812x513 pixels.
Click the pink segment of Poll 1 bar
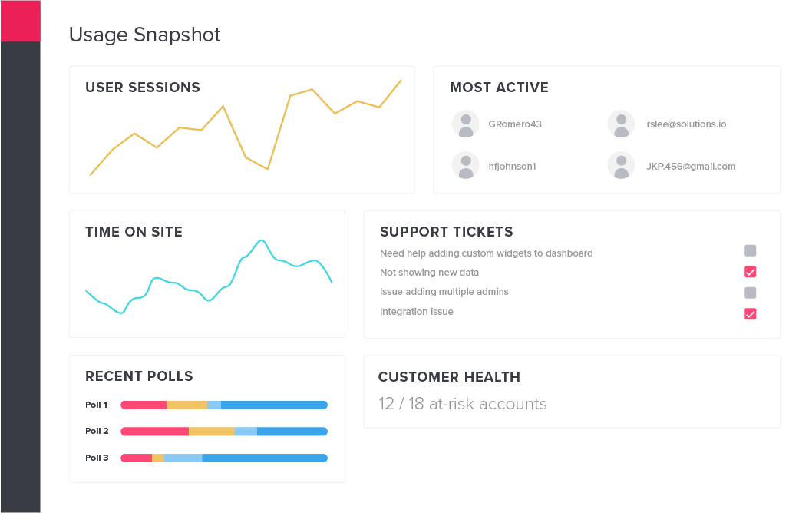tap(144, 405)
